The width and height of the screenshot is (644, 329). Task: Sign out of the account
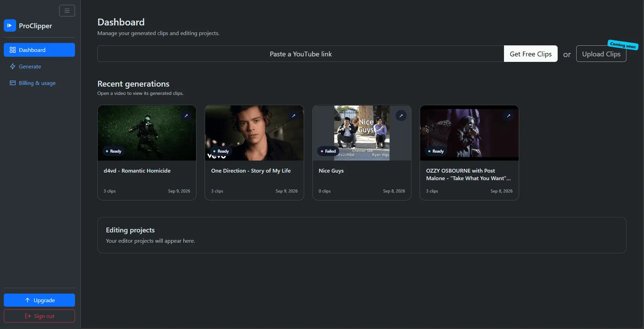click(39, 316)
